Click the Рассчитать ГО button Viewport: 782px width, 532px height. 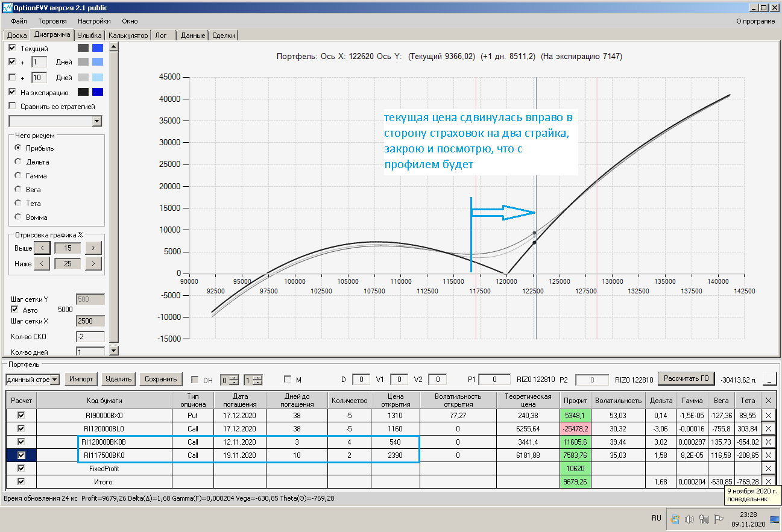pos(686,378)
